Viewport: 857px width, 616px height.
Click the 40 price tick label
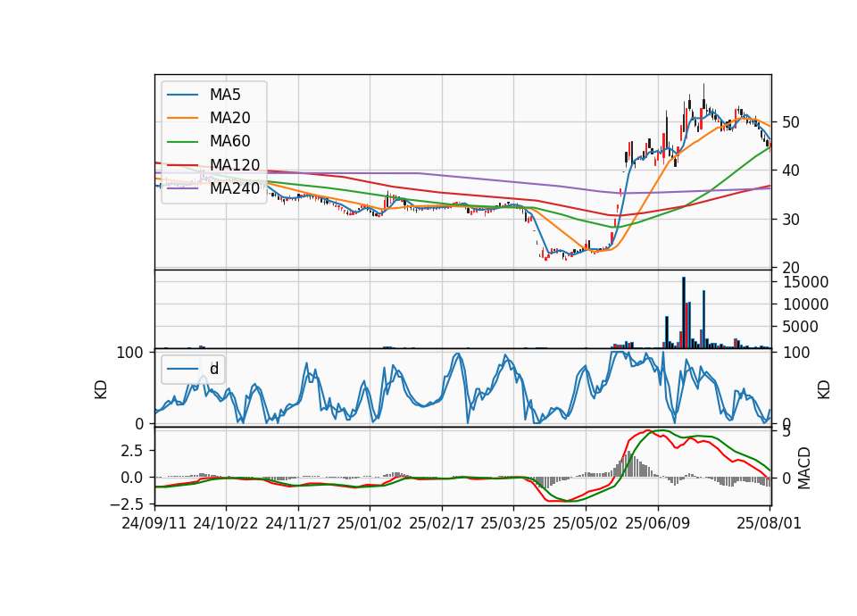[790, 171]
